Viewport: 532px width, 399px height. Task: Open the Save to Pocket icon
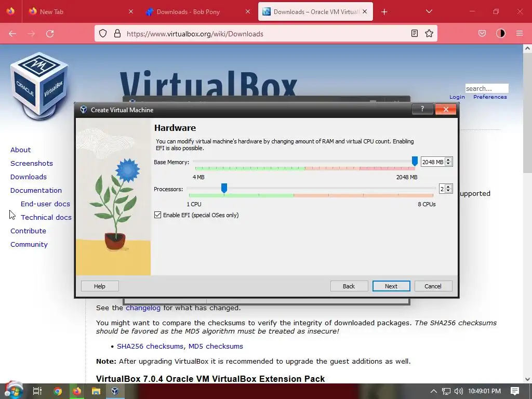[482, 33]
